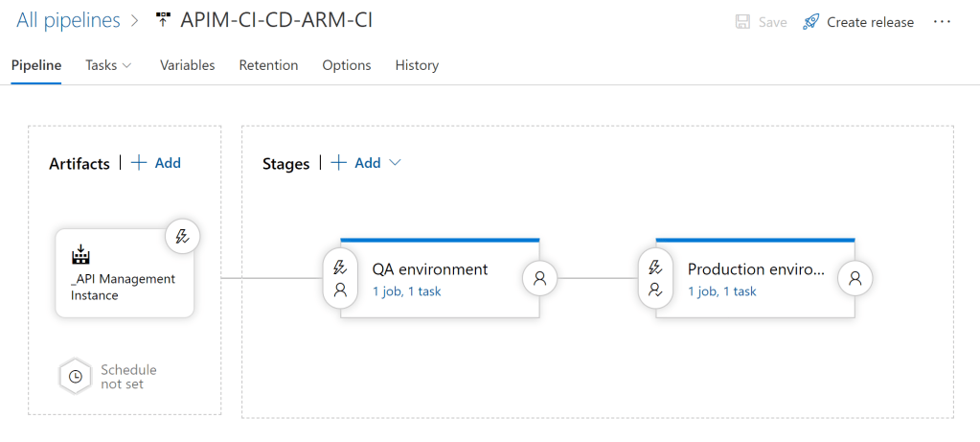Click the _API Management Instance artifact build icon
Screen dimensions: 980x442
coord(80,255)
